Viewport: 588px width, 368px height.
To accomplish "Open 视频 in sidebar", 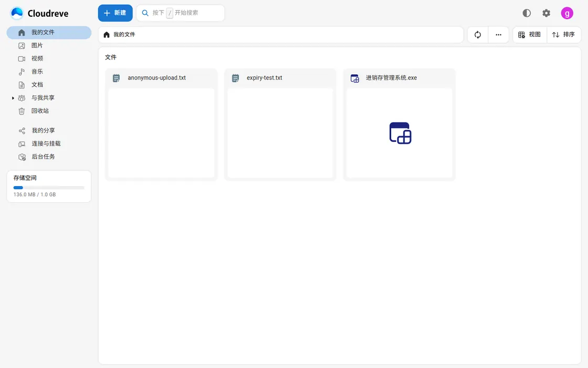I will (x=49, y=58).
